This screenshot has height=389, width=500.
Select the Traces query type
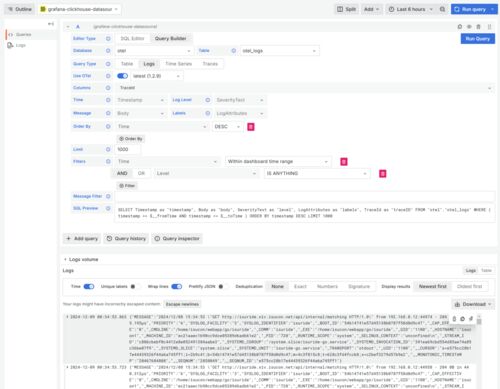pyautogui.click(x=210, y=64)
